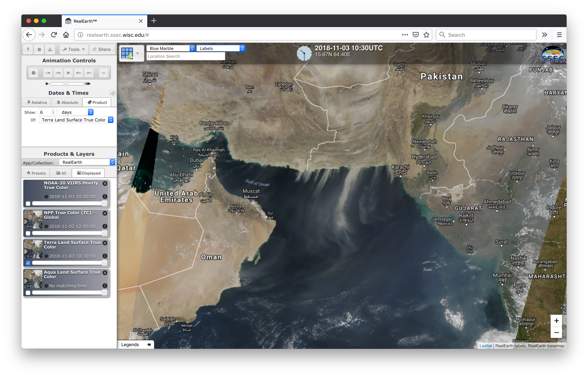
Task: Step back one animation frame
Action: [x=58, y=73]
